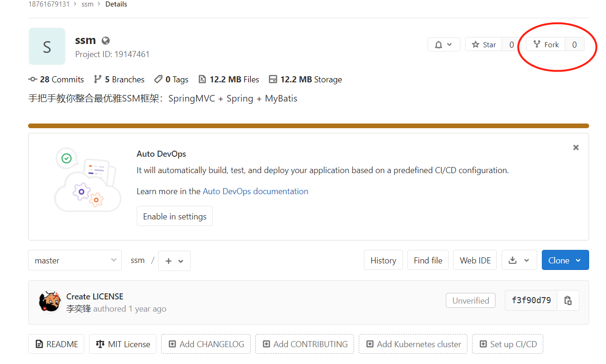Copy the commit SHA to clipboard
This screenshot has height=364, width=606.
click(x=568, y=300)
